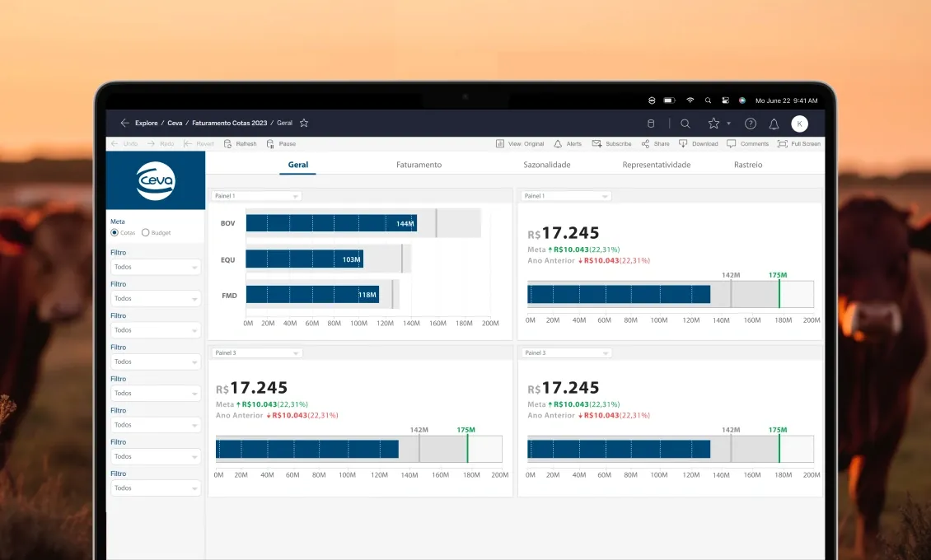Open the first Filtro Todos dropdown
931x560 pixels.
[x=156, y=267]
